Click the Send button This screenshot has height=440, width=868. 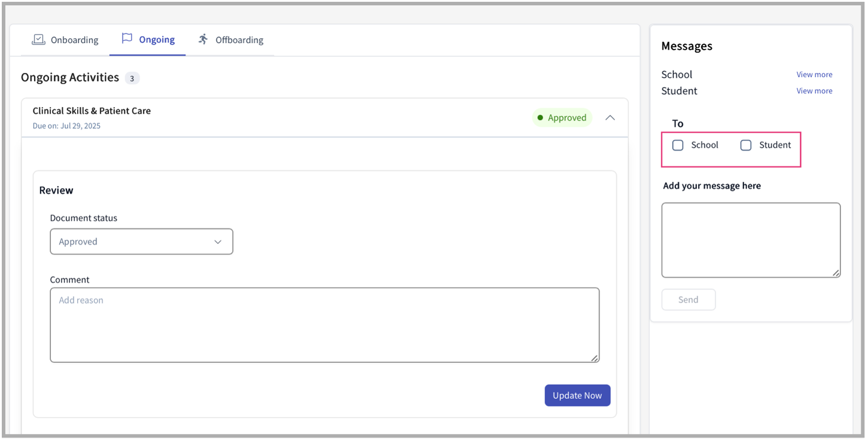(688, 299)
